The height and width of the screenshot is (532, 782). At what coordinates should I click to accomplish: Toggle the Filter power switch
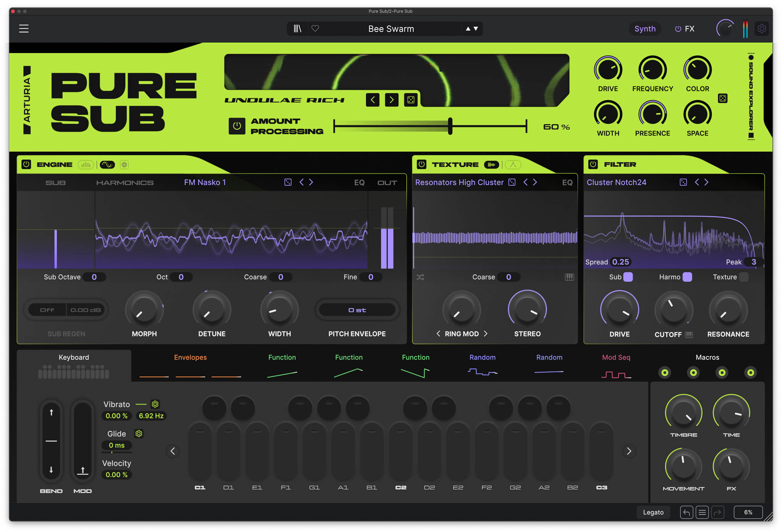click(x=593, y=164)
